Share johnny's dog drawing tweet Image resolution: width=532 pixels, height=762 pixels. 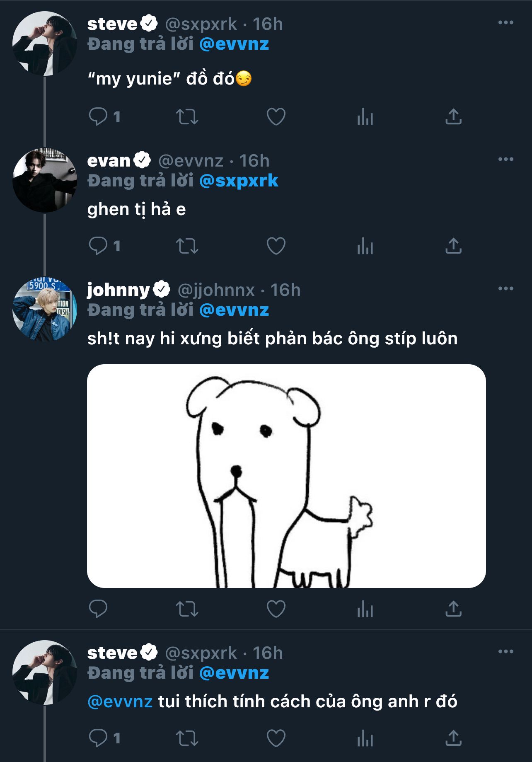tap(453, 609)
